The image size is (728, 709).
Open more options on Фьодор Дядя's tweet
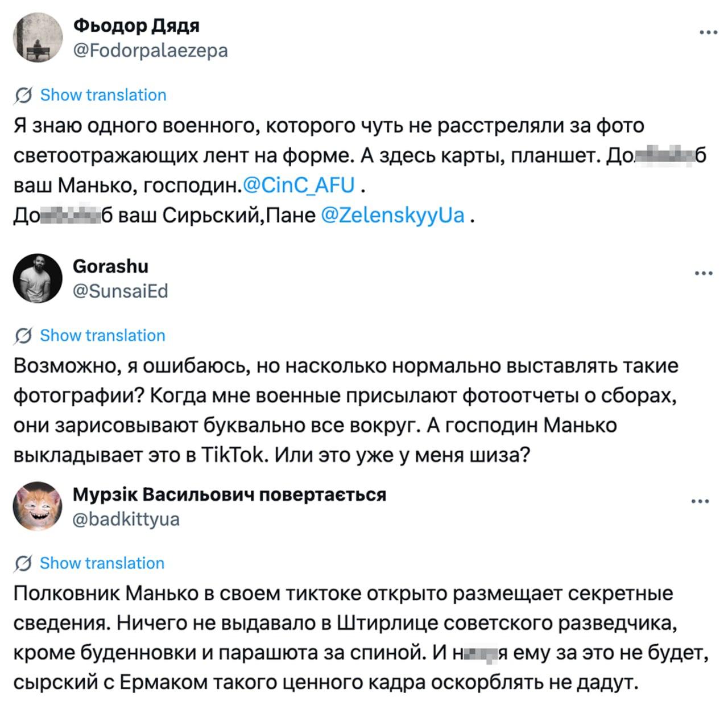point(708,32)
